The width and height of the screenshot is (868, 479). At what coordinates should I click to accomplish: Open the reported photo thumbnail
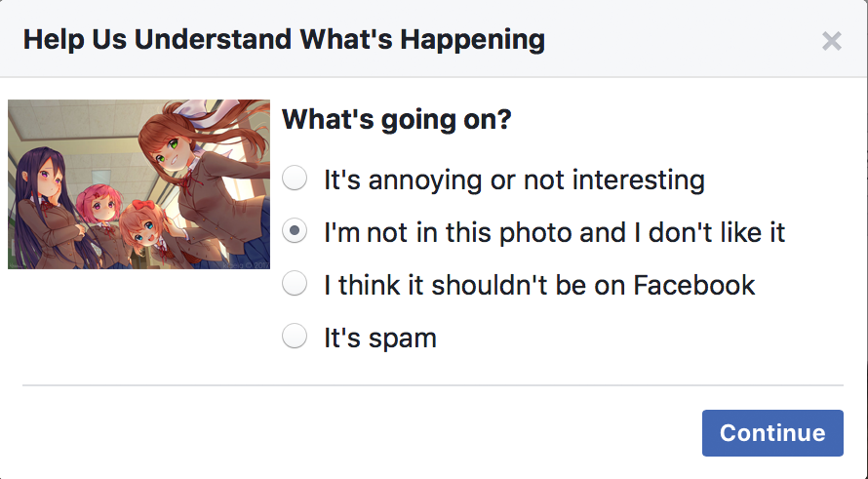coord(138,183)
